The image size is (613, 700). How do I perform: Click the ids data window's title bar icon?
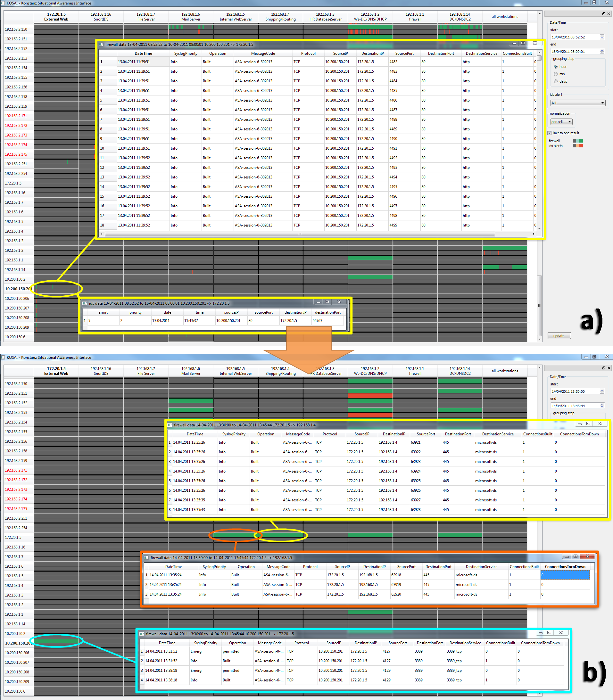85,303
